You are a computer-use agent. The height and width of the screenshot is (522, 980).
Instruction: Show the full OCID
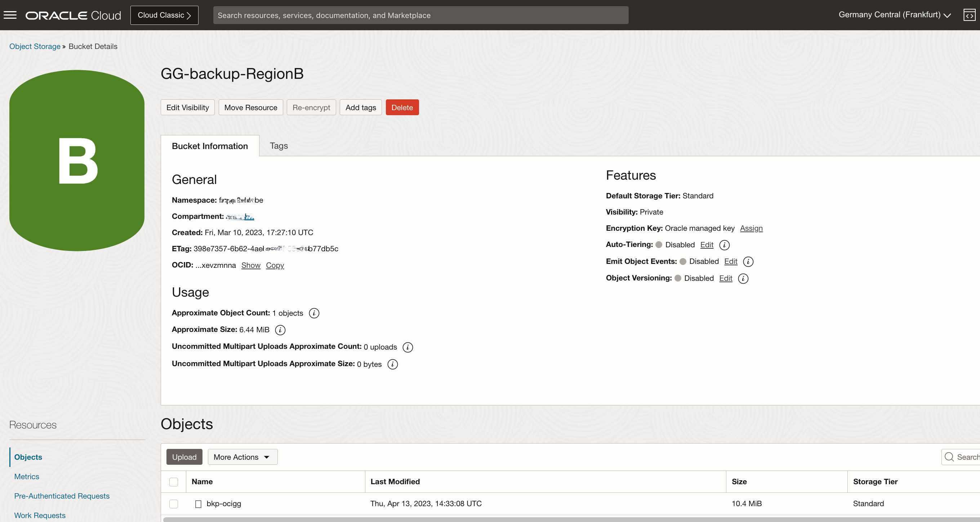click(x=251, y=265)
